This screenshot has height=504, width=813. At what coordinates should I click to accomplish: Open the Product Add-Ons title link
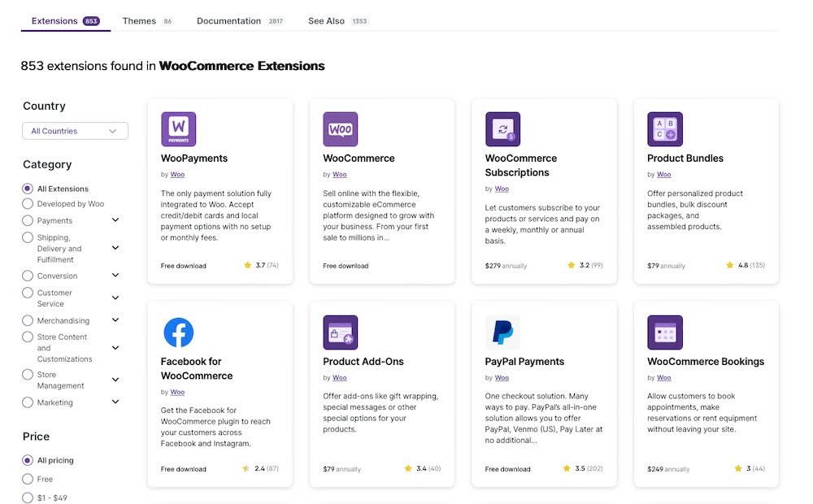pos(363,362)
